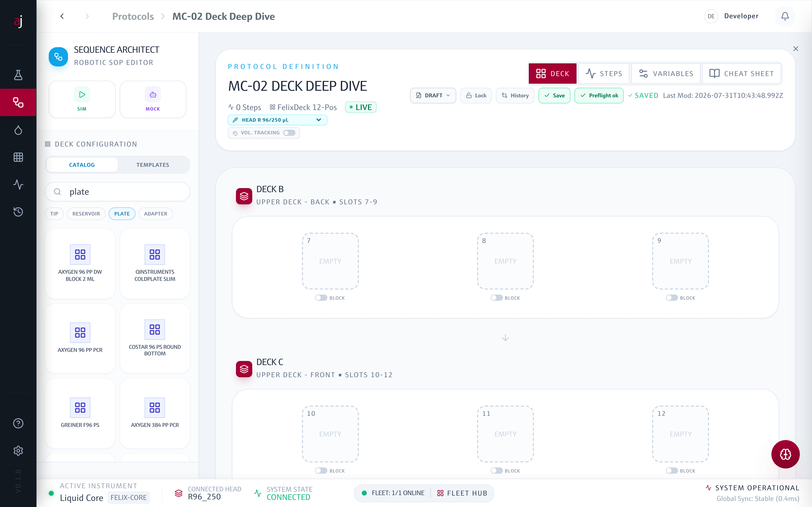Image resolution: width=812 pixels, height=507 pixels.
Task: Expand the Head R 96/250 µL dropdown
Action: click(x=278, y=120)
